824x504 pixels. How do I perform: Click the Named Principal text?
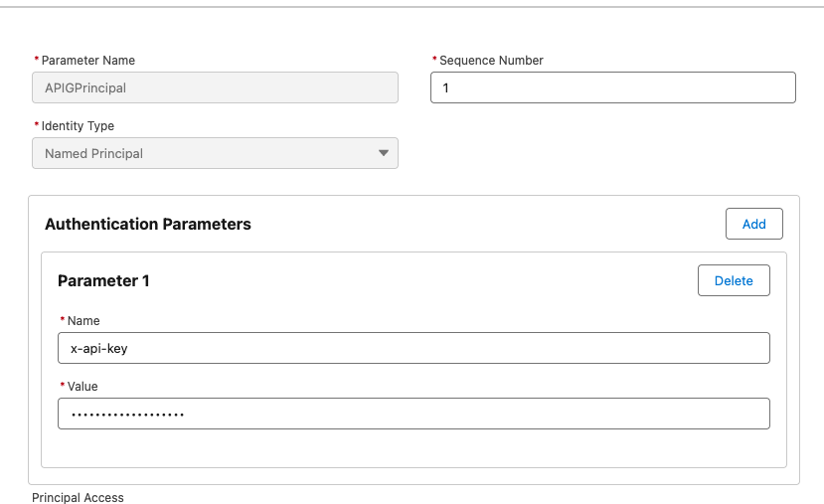[93, 153]
